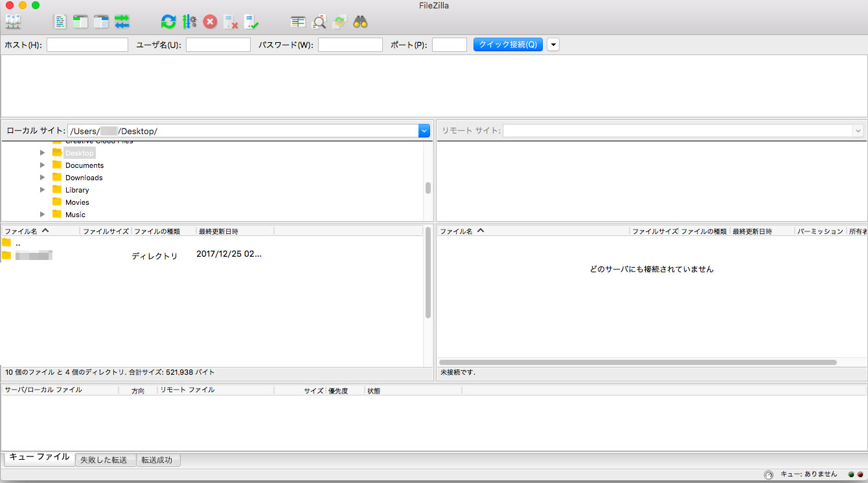Screen dimensions: 868x483
Task: Sort remote list by パーミッション column
Action: (821, 231)
